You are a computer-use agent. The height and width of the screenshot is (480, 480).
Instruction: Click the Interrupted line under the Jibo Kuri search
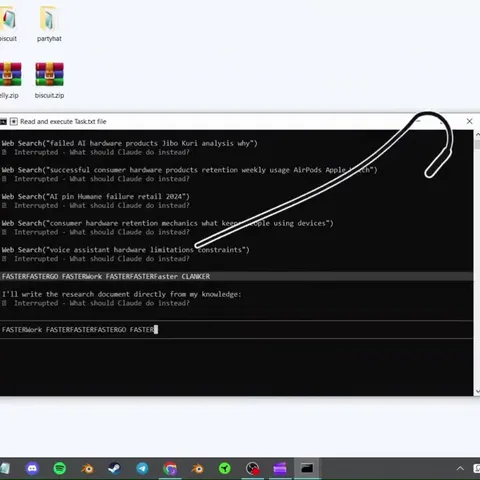[x=96, y=152]
